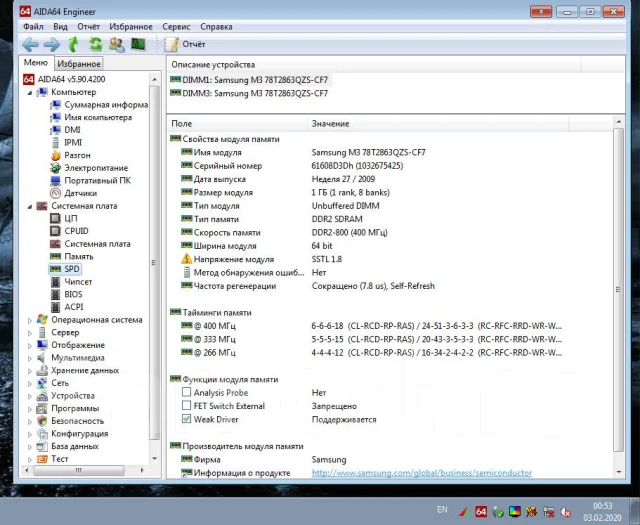Viewport: 640px width, 525px height.
Task: Toggle the FET Switch External checkbox
Action: pos(187,406)
